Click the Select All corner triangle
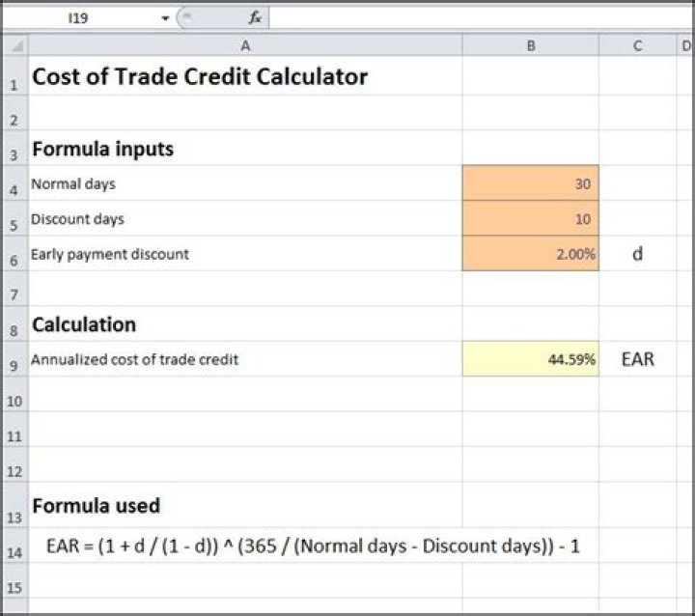 click(x=14, y=45)
